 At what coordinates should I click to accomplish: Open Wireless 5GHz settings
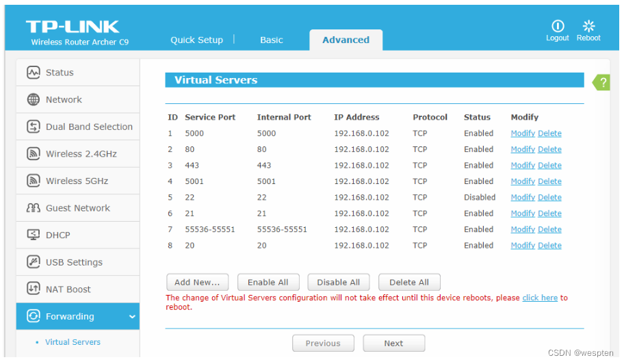(77, 181)
